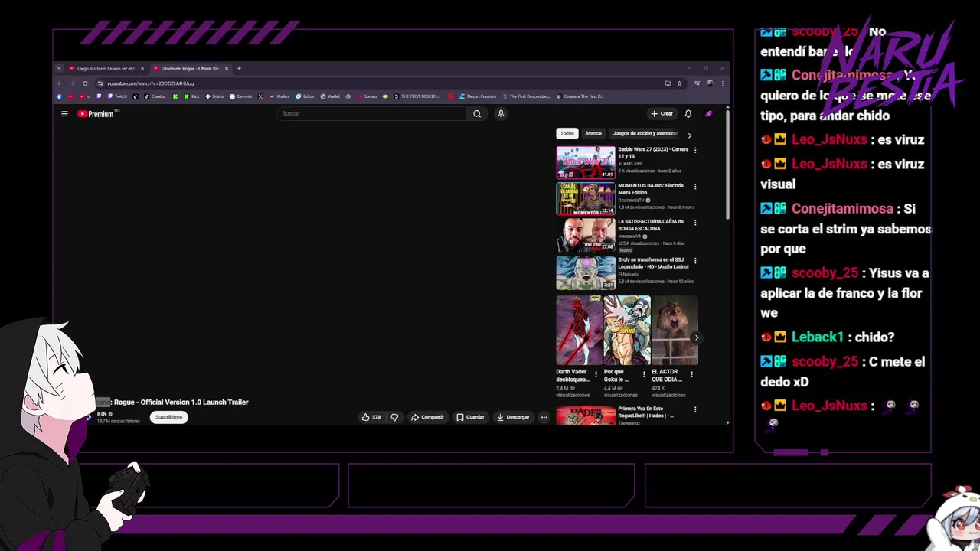This screenshot has height=551, width=980.
Task: Open Barbie Wars 27 video thumbnail
Action: tap(586, 162)
